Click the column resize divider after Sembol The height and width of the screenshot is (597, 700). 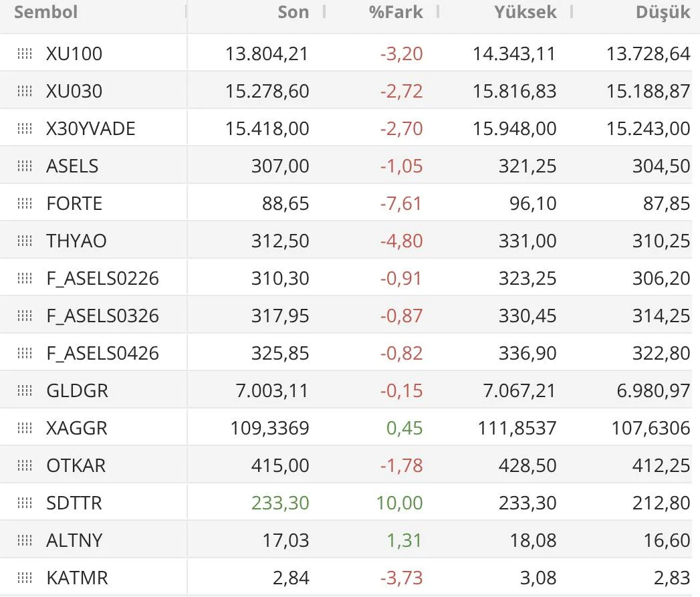[187, 12]
